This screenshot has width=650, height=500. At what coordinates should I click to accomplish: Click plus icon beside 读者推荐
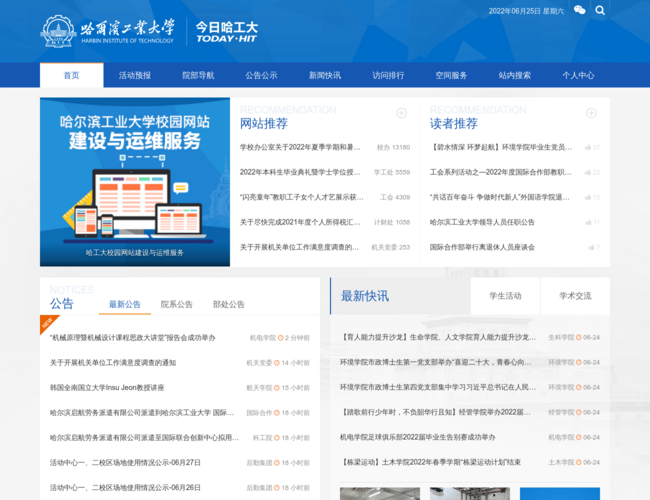(591, 113)
